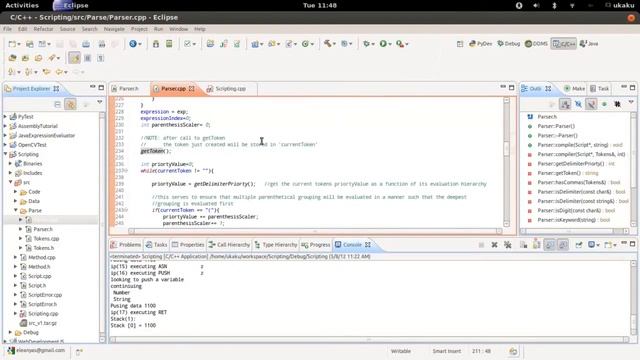This screenshot has width=640, height=360.
Task: Click the hammer Build toolbar icon
Action: [x=327, y=44]
